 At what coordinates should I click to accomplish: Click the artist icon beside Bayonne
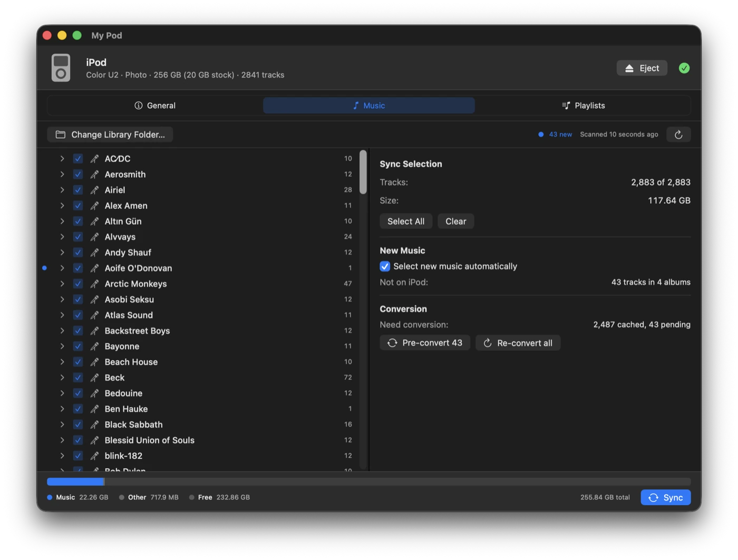(94, 346)
